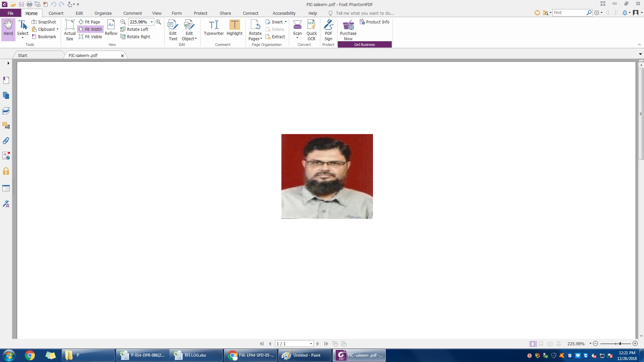Take a SnapShot of the page
Image resolution: width=644 pixels, height=362 pixels.
point(44,22)
